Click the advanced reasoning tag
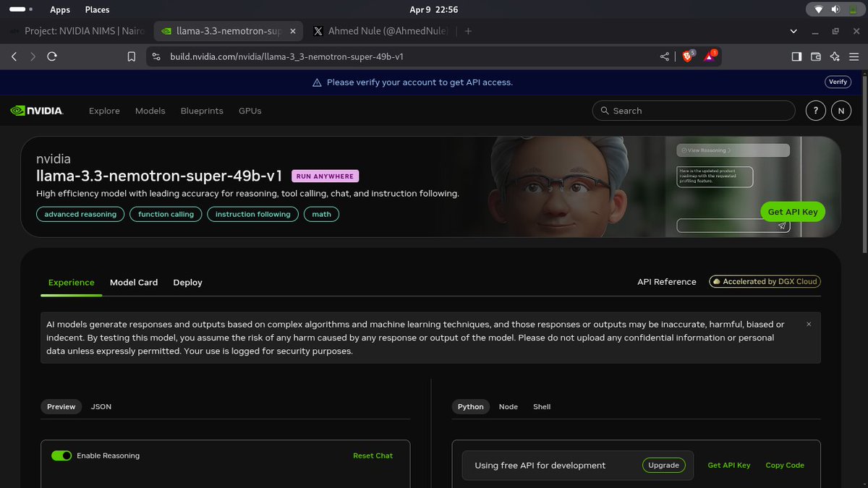The image size is (868, 488). coord(80,214)
